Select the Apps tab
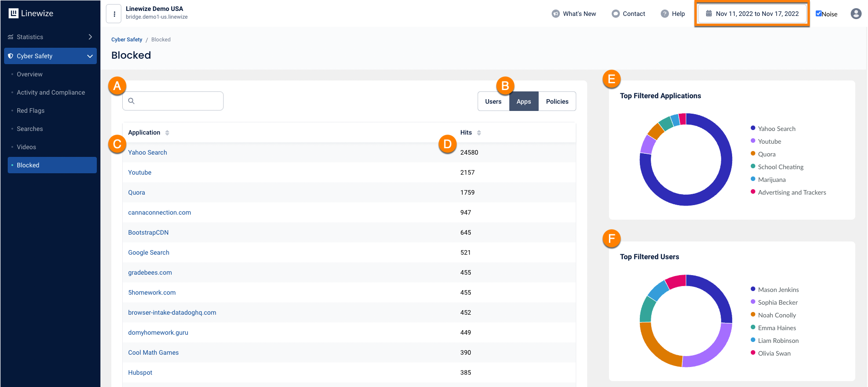The width and height of the screenshot is (868, 387). tap(524, 101)
